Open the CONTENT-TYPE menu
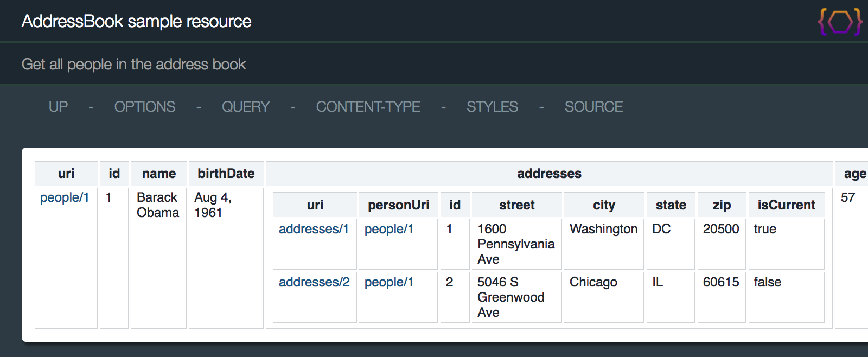This screenshot has width=868, height=357. click(368, 107)
